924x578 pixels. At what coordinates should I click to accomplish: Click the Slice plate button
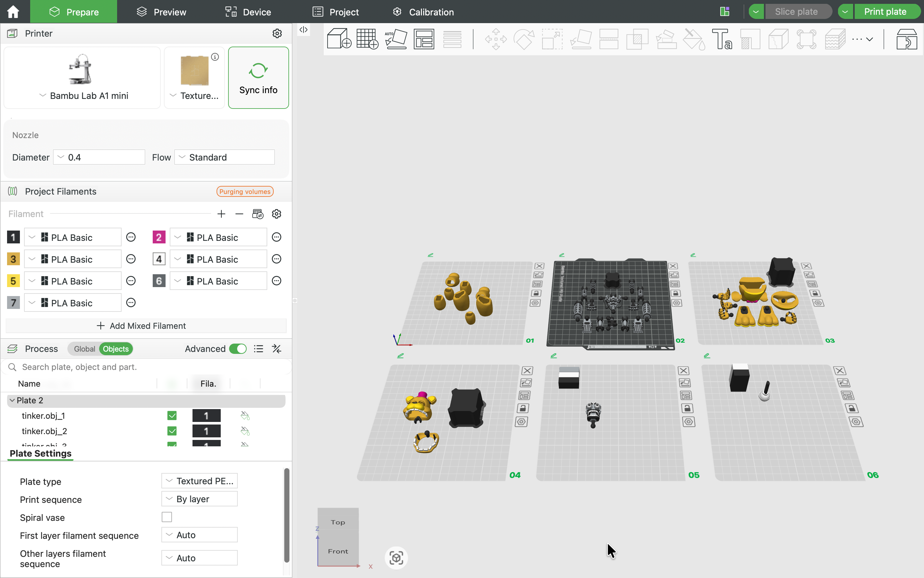[798, 12]
